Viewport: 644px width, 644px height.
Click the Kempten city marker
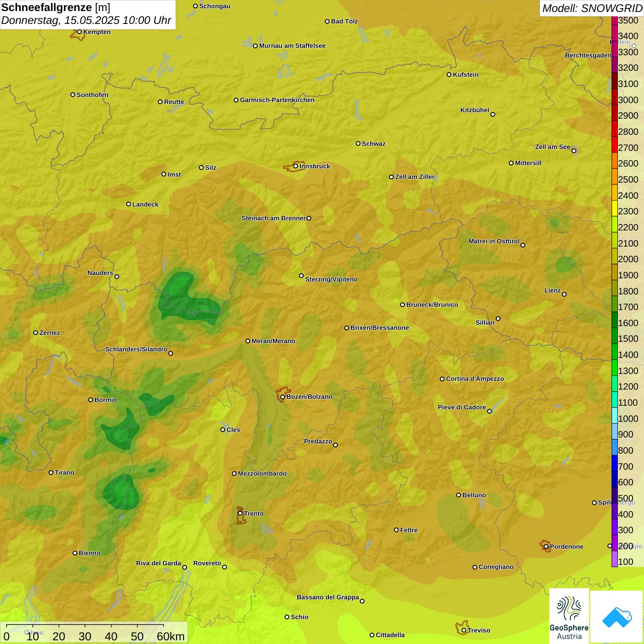[x=79, y=32]
